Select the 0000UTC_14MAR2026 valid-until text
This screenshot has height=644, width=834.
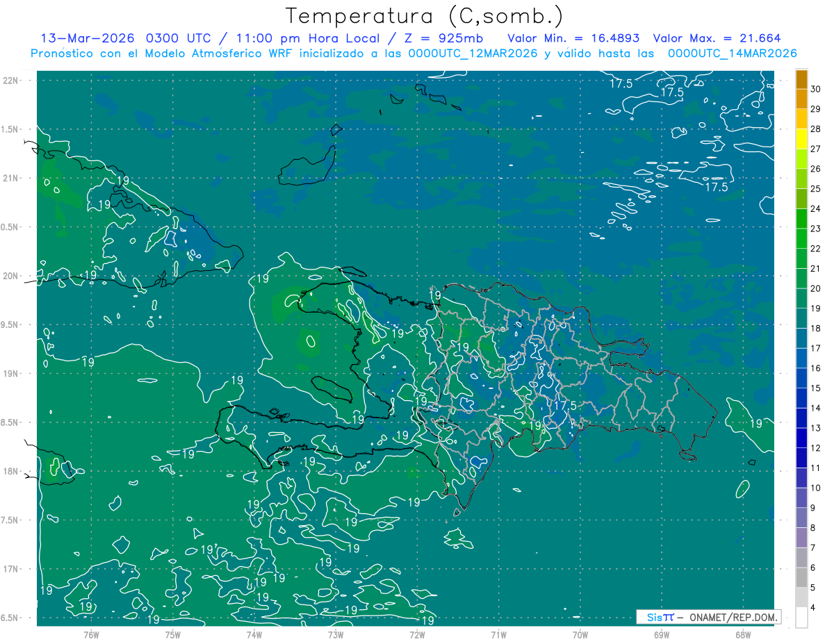(x=732, y=53)
